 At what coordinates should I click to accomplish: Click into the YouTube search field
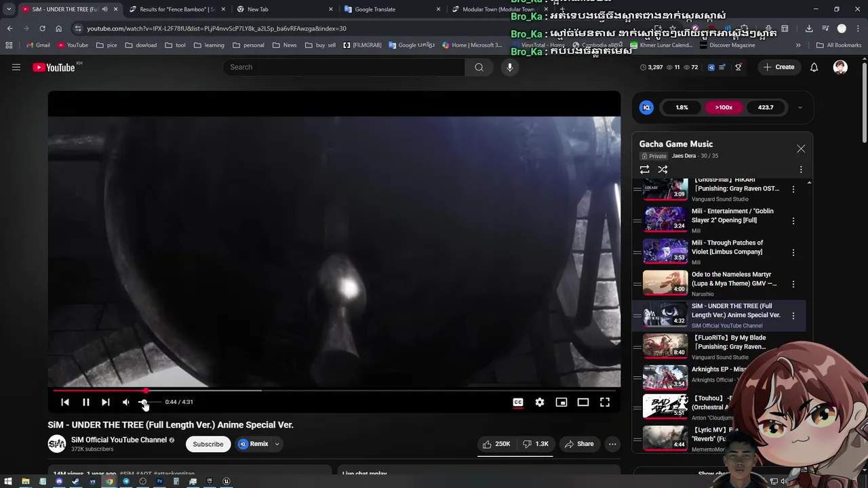point(344,67)
